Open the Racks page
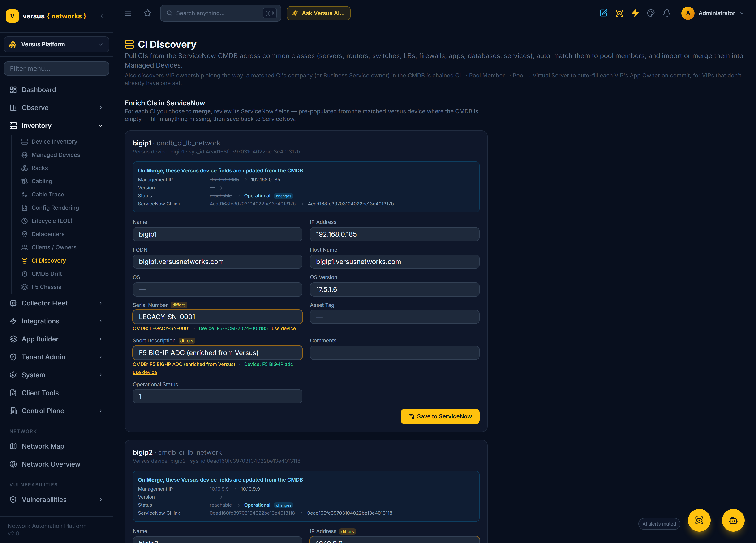The image size is (756, 543). click(x=40, y=168)
